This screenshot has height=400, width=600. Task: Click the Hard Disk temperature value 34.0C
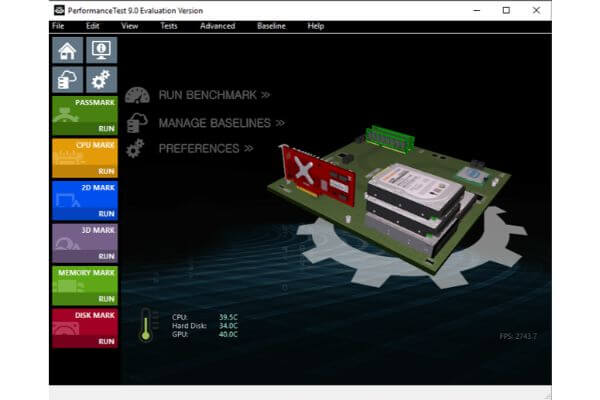coord(228,326)
